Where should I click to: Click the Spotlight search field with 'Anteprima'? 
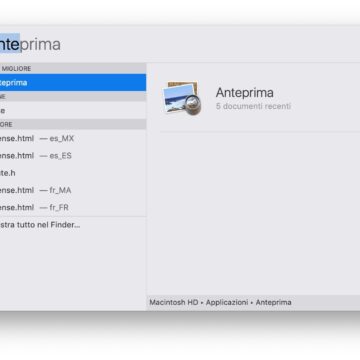point(180,45)
